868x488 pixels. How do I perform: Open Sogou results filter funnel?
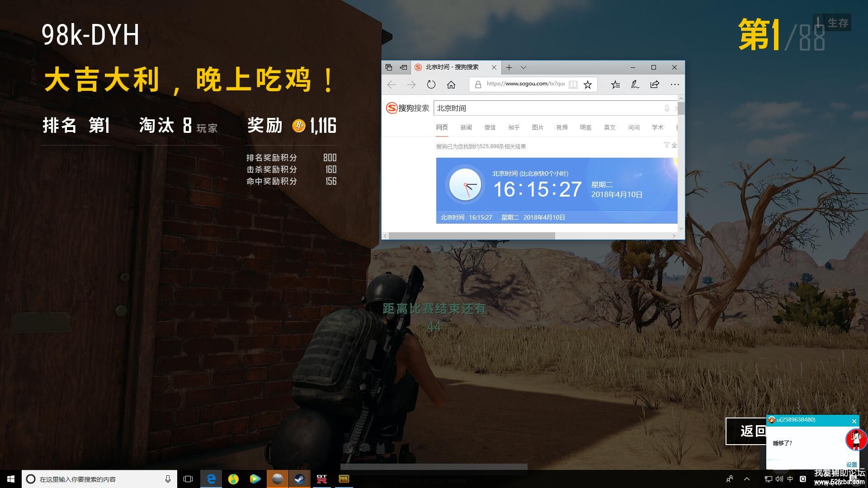667,145
